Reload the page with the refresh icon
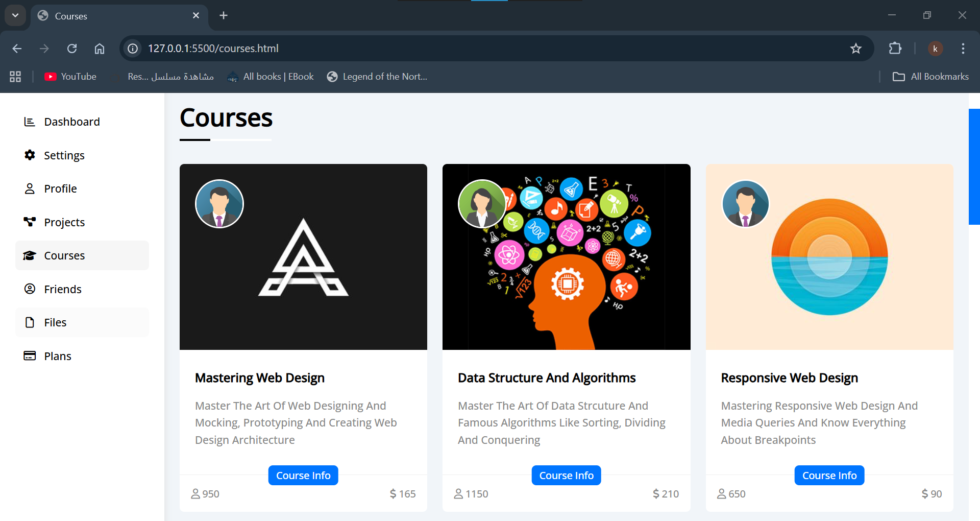This screenshot has width=980, height=521. pyautogui.click(x=72, y=49)
